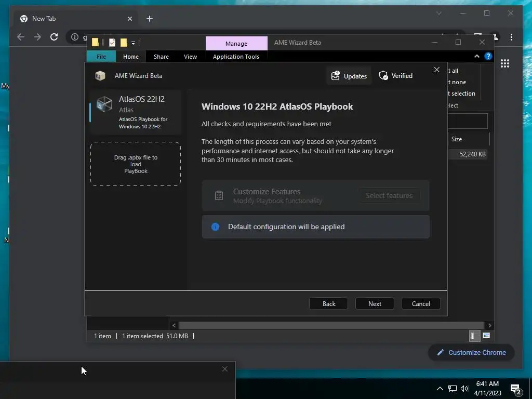This screenshot has height=399, width=532.
Task: Click the scrollbar right arrow in Explorer
Action: point(489,325)
